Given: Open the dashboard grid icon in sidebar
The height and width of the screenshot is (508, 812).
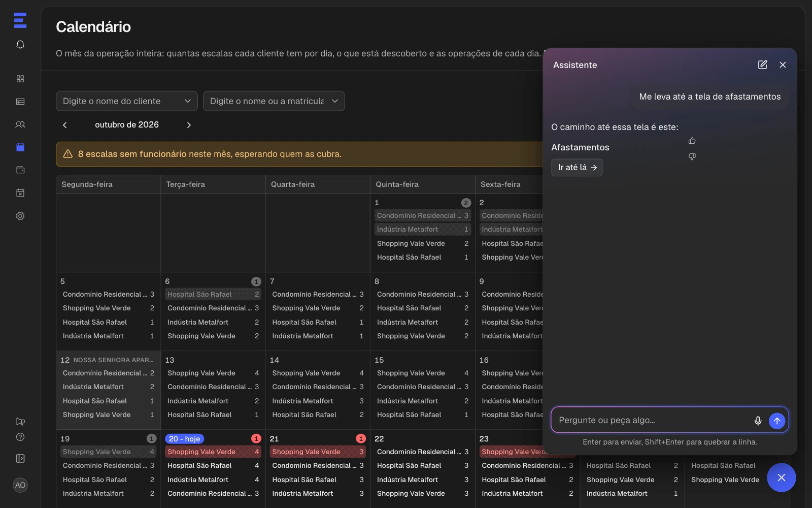Looking at the screenshot, I should coord(20,79).
